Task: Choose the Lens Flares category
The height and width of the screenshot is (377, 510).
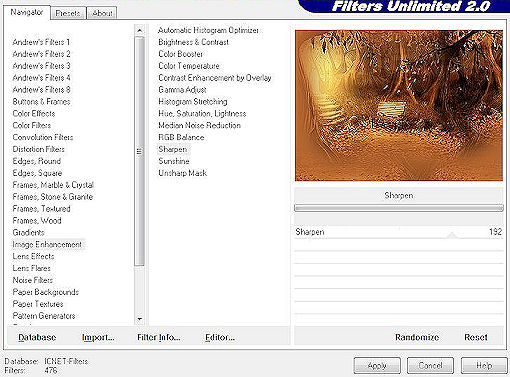Action: pos(32,268)
